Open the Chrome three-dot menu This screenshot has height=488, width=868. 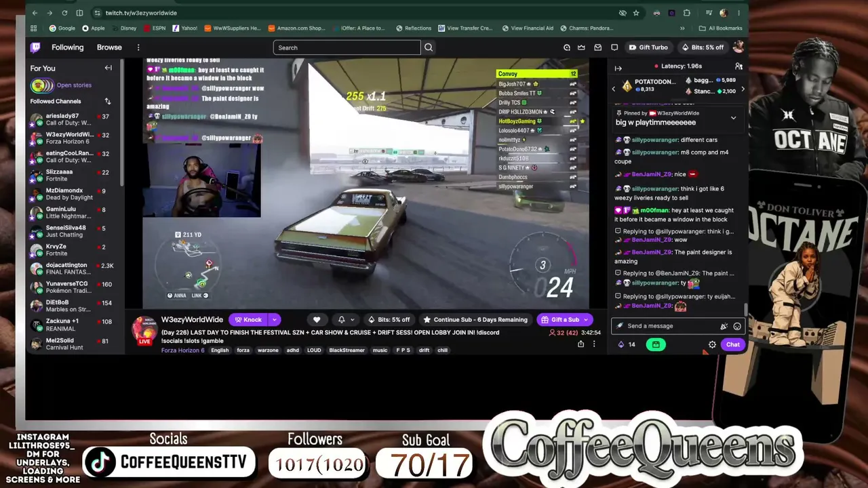(738, 13)
